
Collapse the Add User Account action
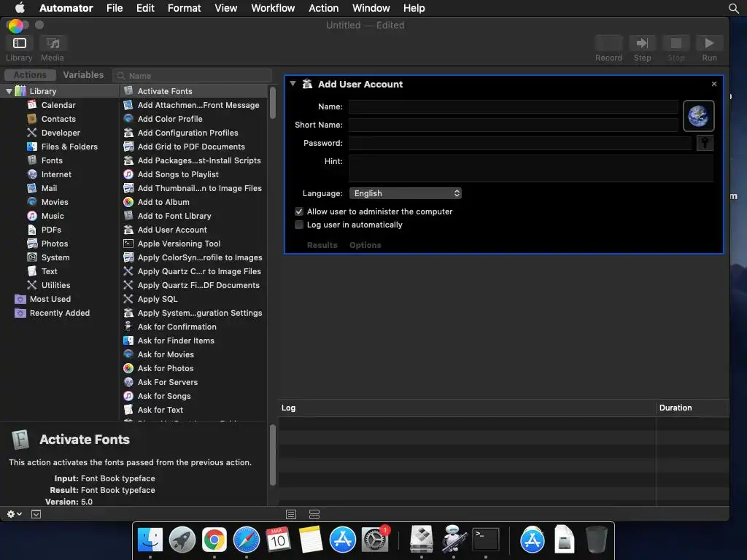point(293,84)
